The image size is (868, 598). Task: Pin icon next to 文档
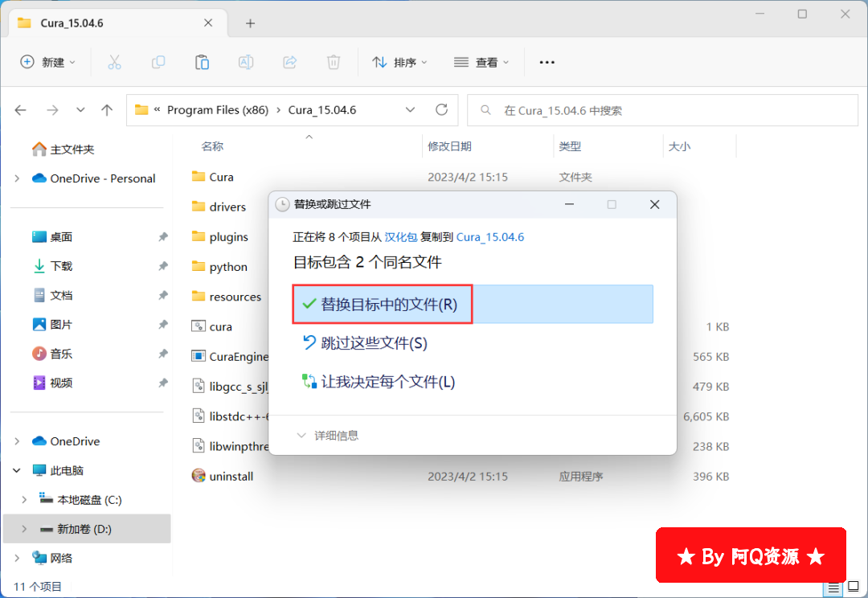point(162,296)
